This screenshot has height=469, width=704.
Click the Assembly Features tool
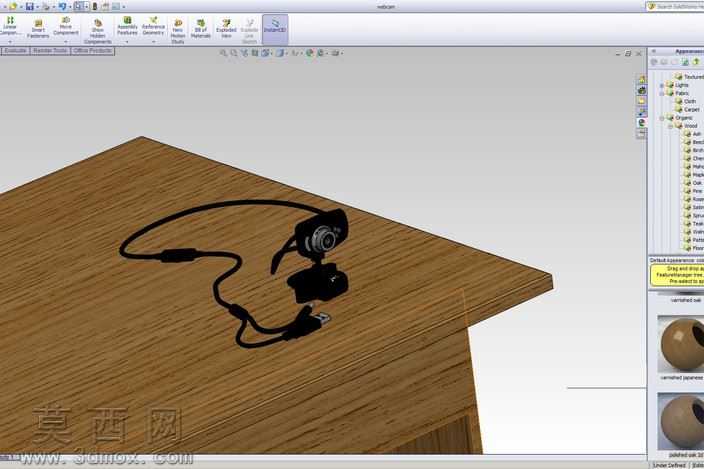(x=127, y=26)
